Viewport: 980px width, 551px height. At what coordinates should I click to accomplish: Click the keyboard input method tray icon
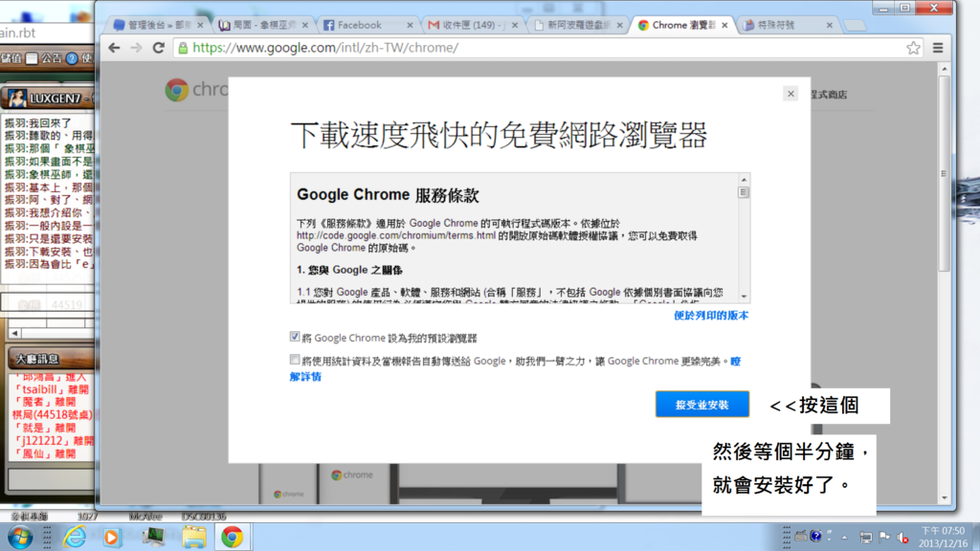click(801, 536)
